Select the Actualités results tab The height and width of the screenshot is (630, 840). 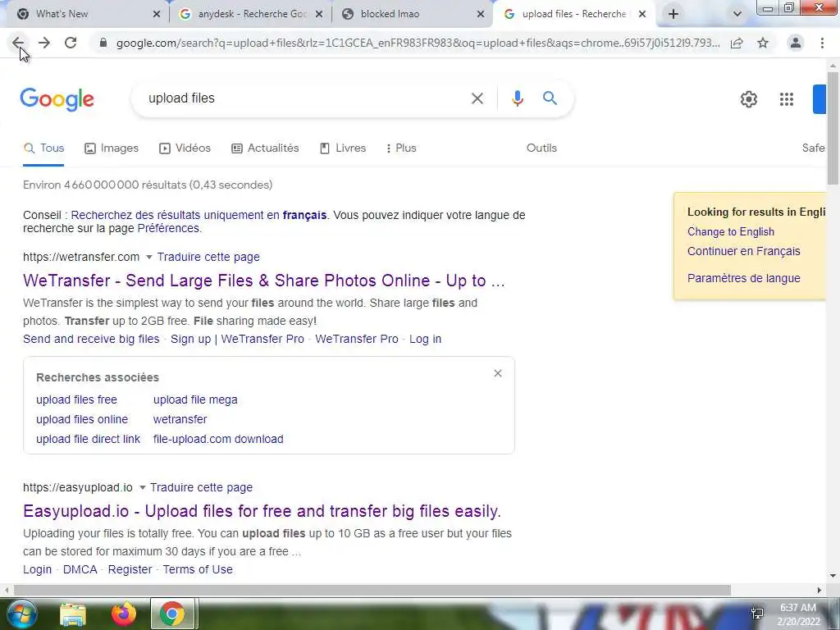coord(265,148)
